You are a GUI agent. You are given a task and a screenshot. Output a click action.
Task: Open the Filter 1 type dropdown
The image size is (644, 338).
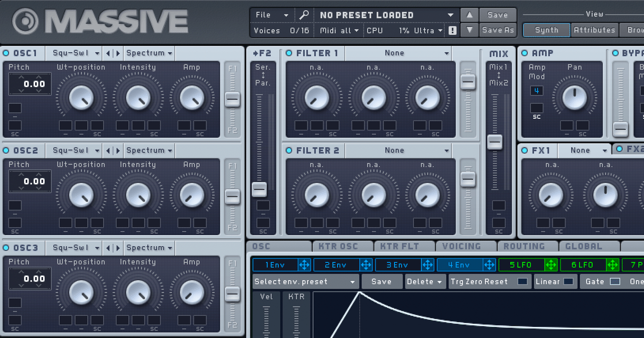pyautogui.click(x=398, y=53)
